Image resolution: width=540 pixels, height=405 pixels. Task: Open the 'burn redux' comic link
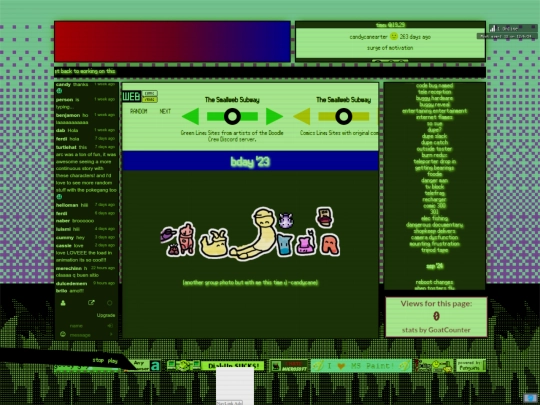434,155
